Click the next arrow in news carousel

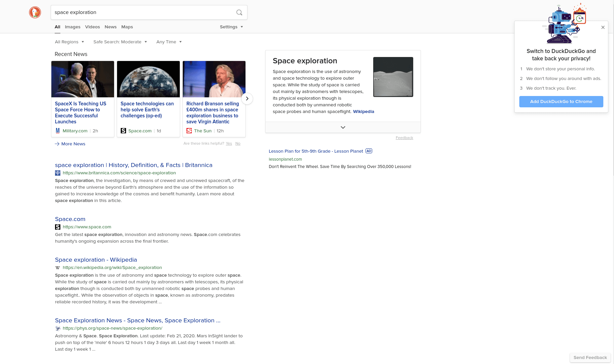click(x=247, y=99)
